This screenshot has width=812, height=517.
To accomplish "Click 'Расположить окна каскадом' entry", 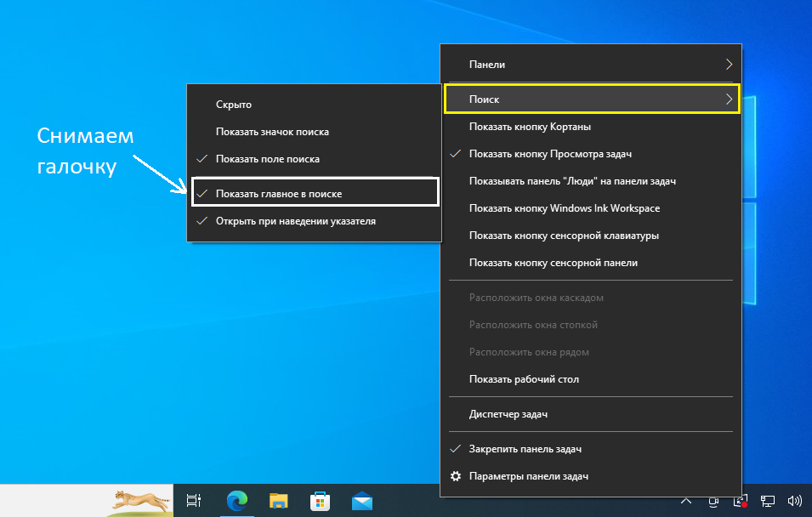I will [591, 298].
